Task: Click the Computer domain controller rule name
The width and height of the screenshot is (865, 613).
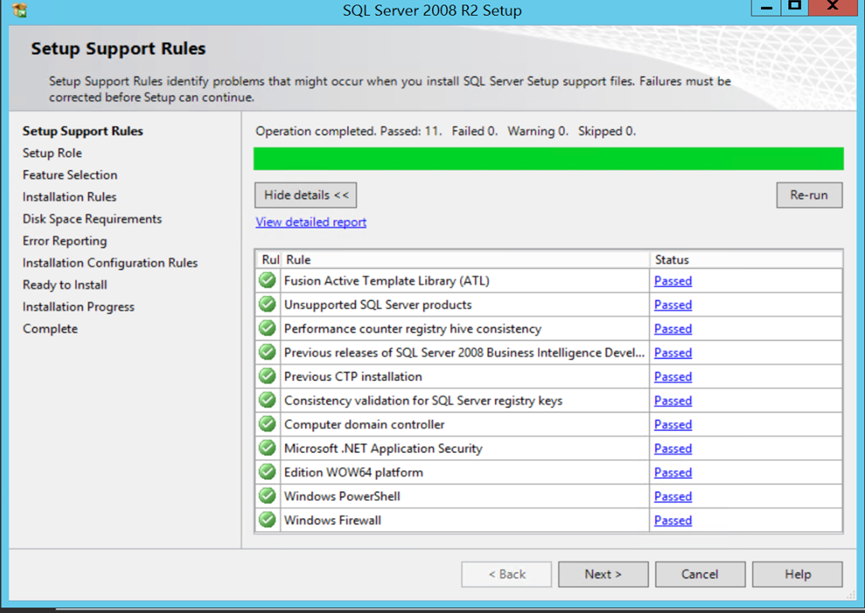Action: coord(364,425)
